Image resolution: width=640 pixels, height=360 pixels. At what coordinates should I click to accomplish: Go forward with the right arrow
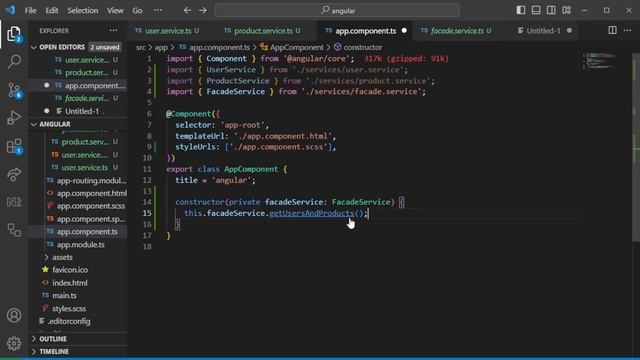203,10
